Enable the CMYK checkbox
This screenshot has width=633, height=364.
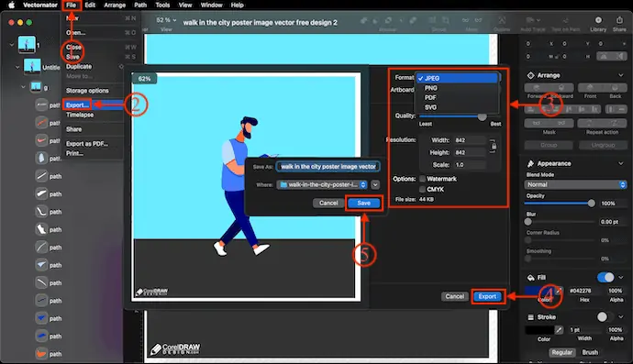(x=422, y=189)
